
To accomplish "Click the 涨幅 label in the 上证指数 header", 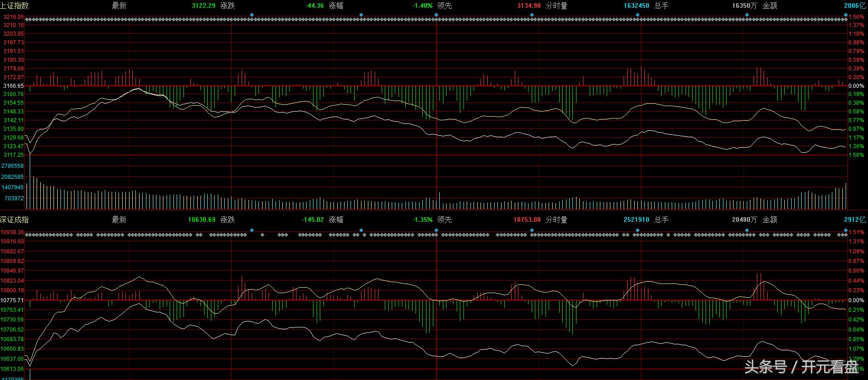I will [x=336, y=6].
